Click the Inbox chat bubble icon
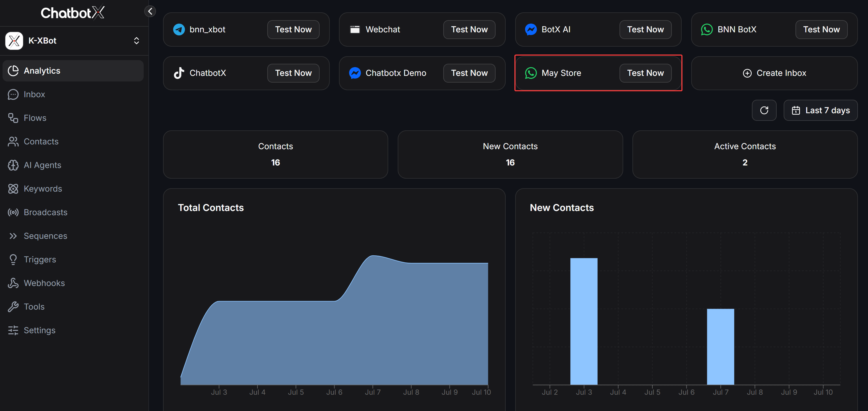Screen dimensions: 868x411 [13, 94]
